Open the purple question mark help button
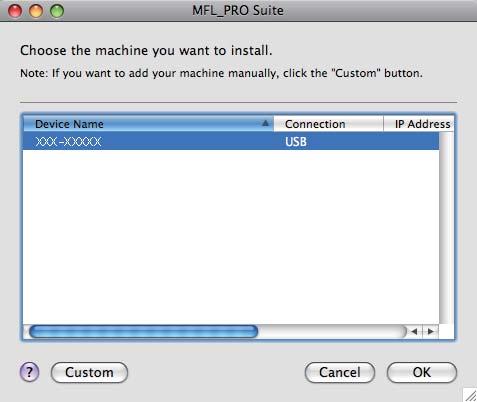 coord(29,372)
